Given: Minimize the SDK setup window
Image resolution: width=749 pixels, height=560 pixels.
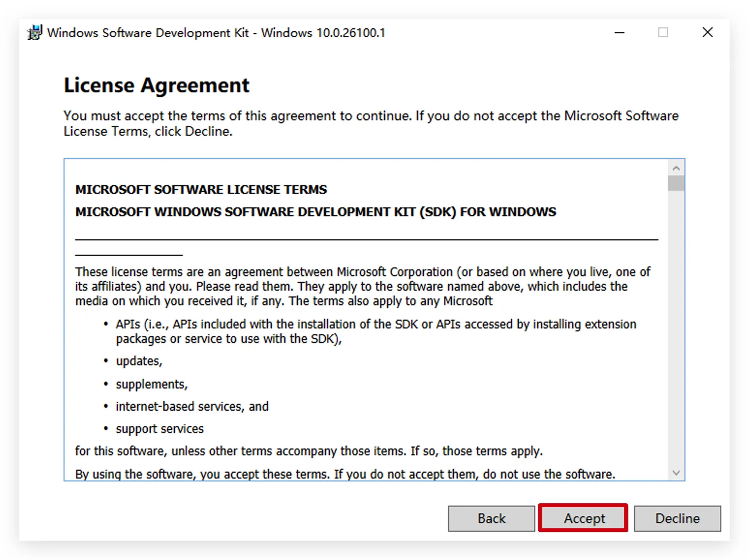Looking at the screenshot, I should click(x=619, y=32).
